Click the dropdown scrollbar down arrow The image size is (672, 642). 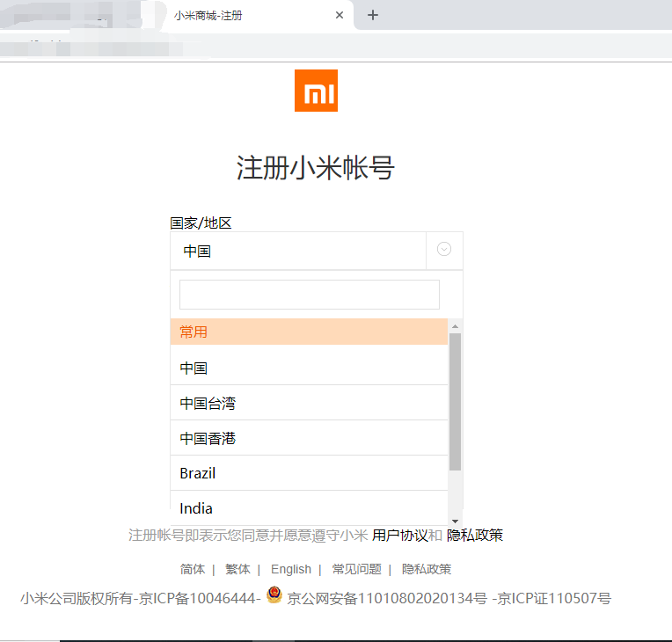[455, 522]
